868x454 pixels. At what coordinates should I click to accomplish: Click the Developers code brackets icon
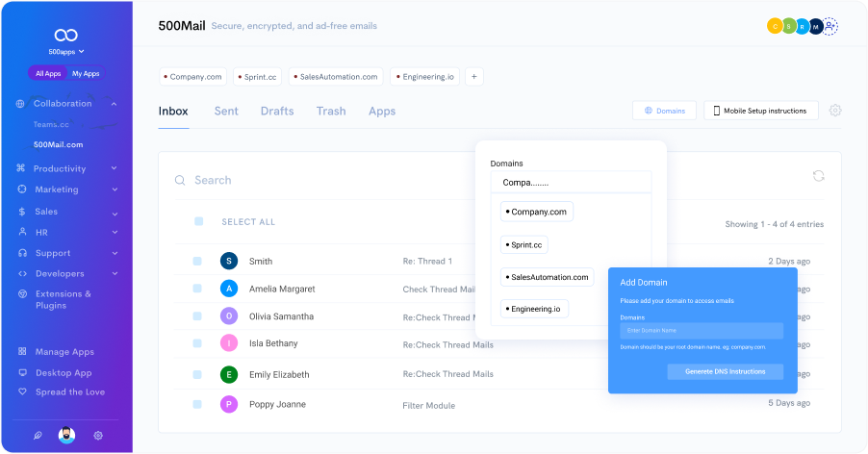(x=23, y=273)
